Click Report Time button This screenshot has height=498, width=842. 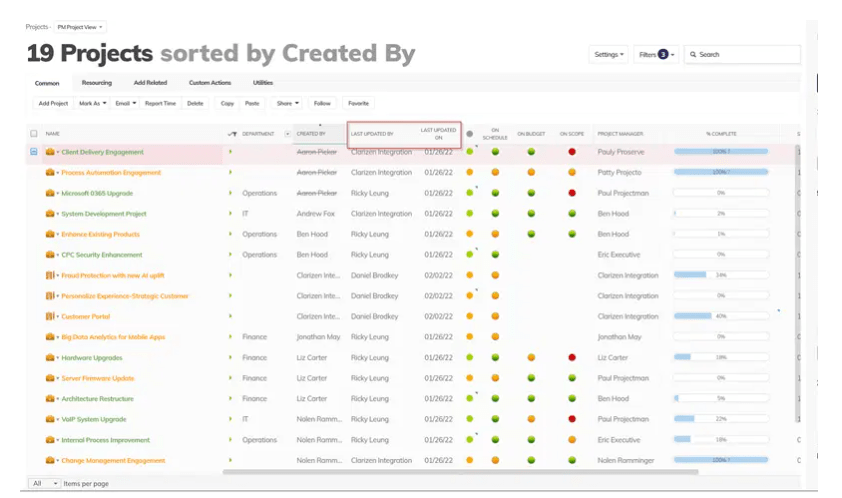coord(160,103)
